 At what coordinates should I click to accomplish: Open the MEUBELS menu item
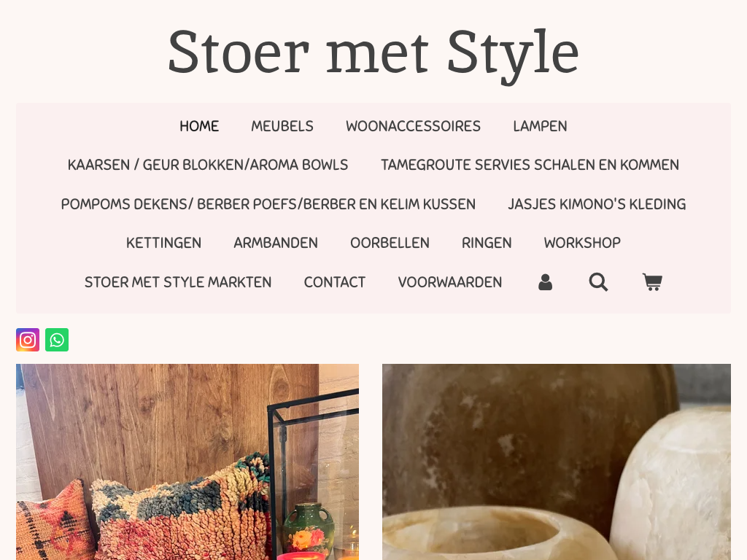click(282, 126)
